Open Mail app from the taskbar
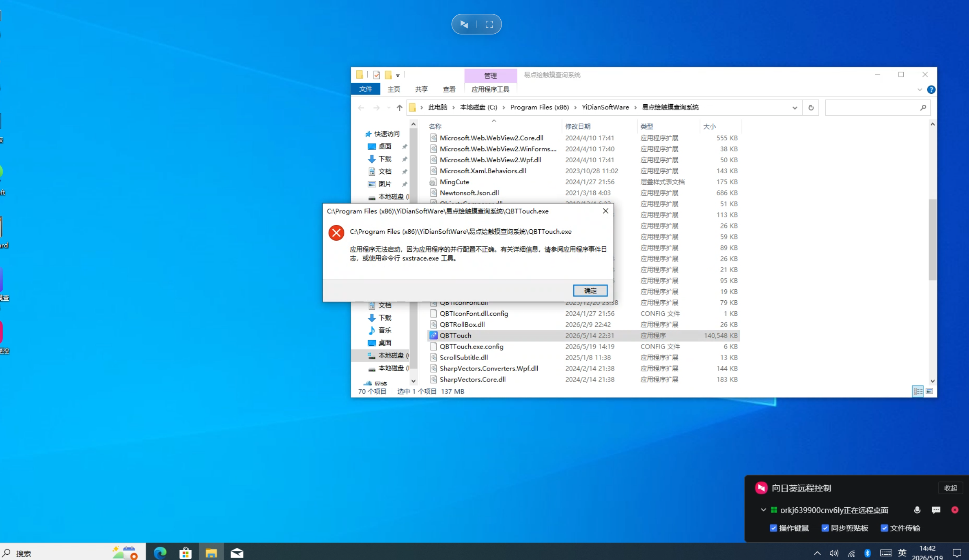Screen dimensions: 969x560 pos(237,553)
